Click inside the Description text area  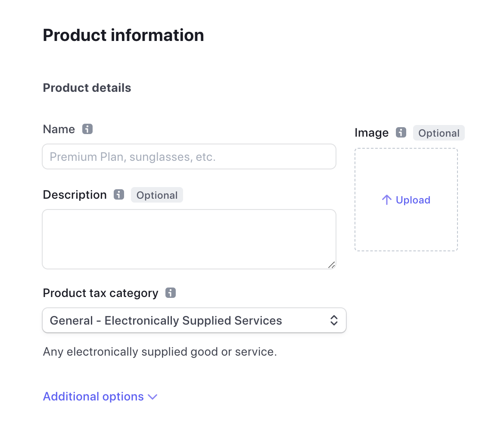[189, 239]
